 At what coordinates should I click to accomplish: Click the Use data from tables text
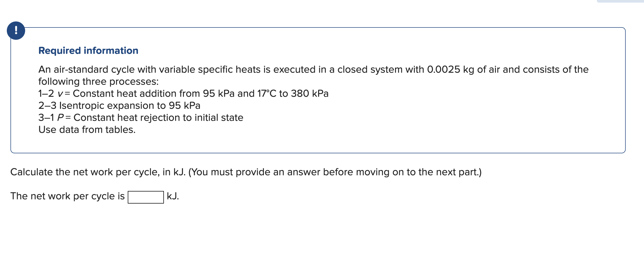[87, 129]
